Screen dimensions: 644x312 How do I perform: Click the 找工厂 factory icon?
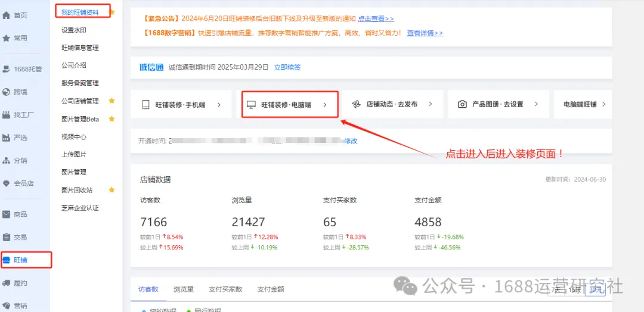(6, 115)
